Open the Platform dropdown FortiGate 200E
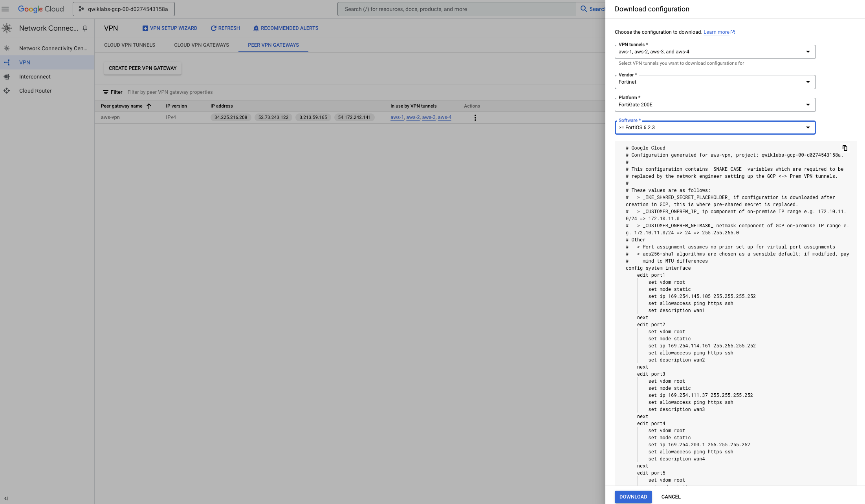This screenshot has width=865, height=504. pyautogui.click(x=715, y=105)
